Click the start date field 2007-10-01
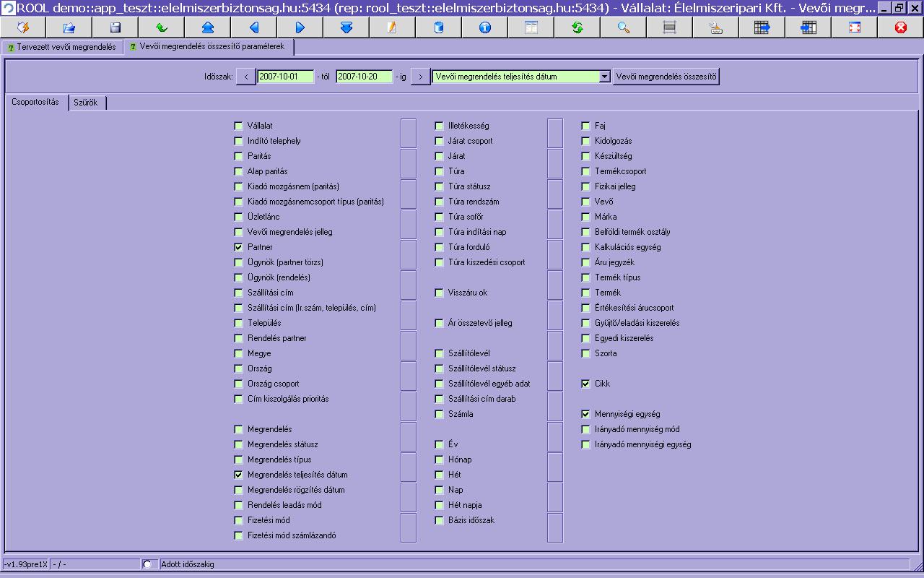924x578 pixels. (x=285, y=77)
